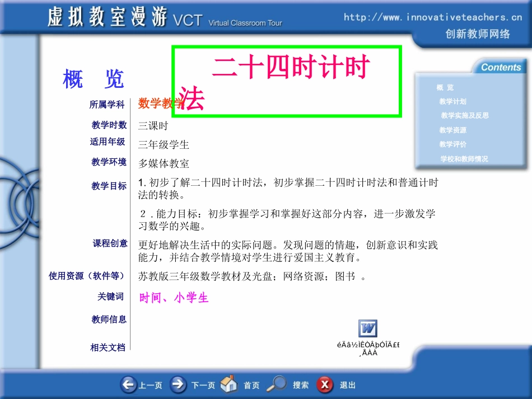Click the 适用年级 label
This screenshot has height=399, width=532.
pos(107,142)
